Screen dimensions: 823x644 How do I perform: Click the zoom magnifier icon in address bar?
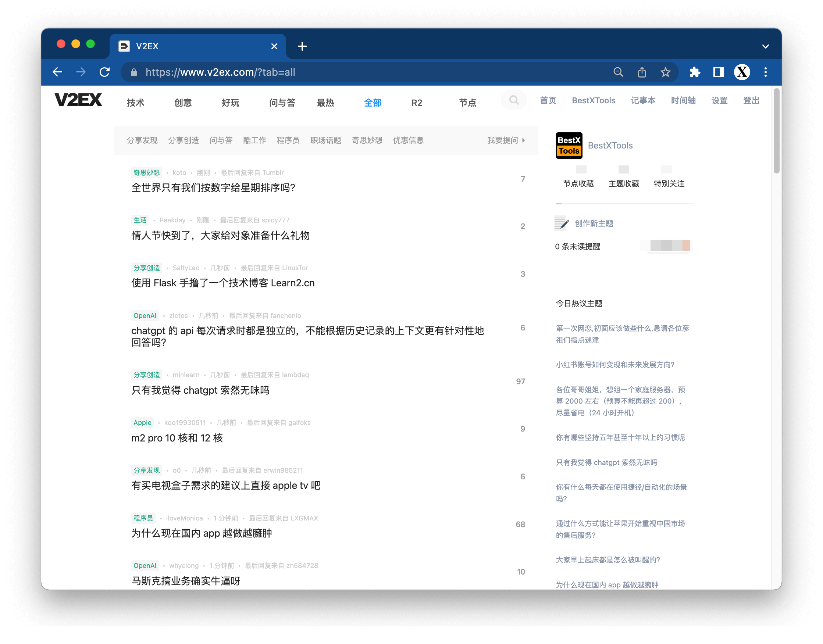618,72
